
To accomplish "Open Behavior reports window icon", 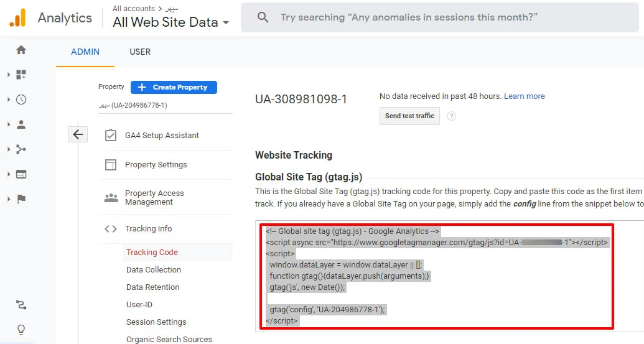I will pyautogui.click(x=21, y=174).
